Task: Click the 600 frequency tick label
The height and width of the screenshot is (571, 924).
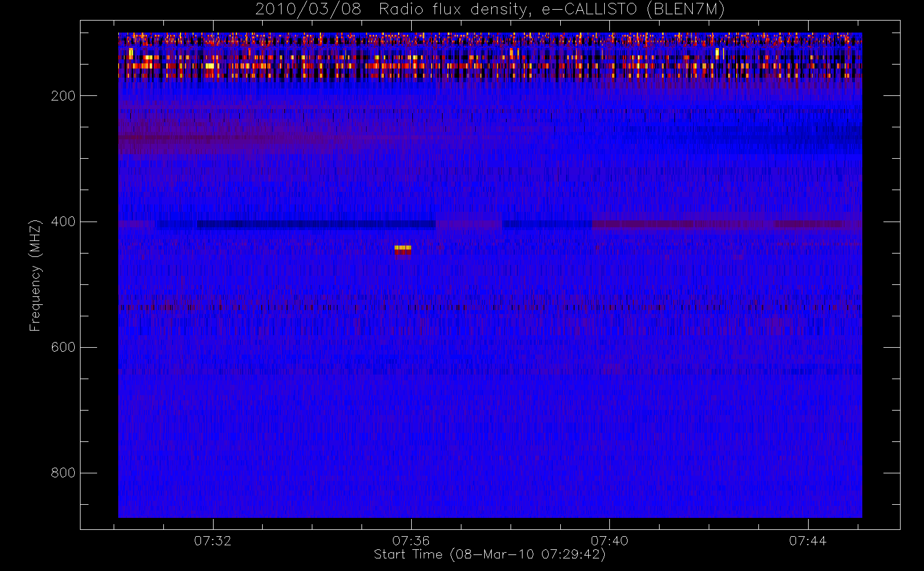Action: (x=63, y=347)
